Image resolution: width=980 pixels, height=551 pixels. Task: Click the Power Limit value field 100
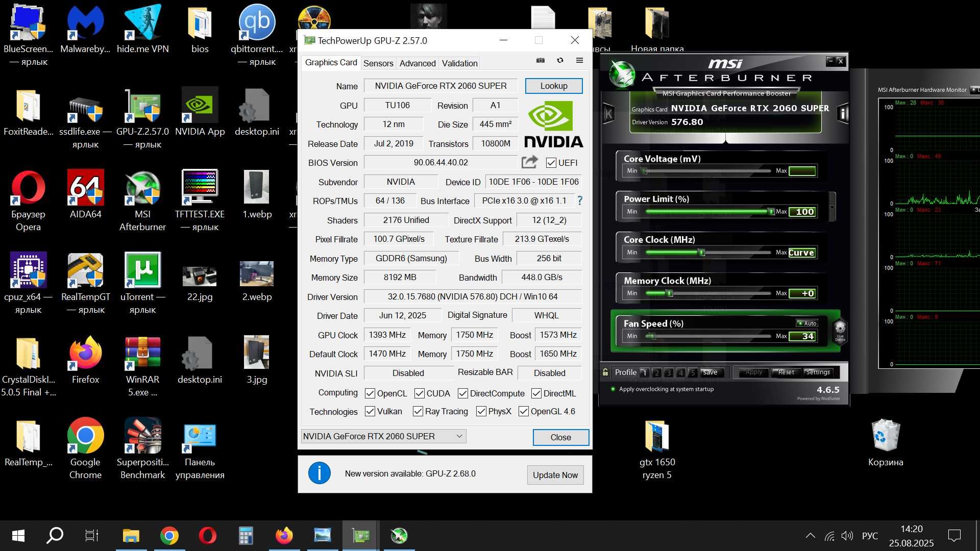[x=802, y=212]
